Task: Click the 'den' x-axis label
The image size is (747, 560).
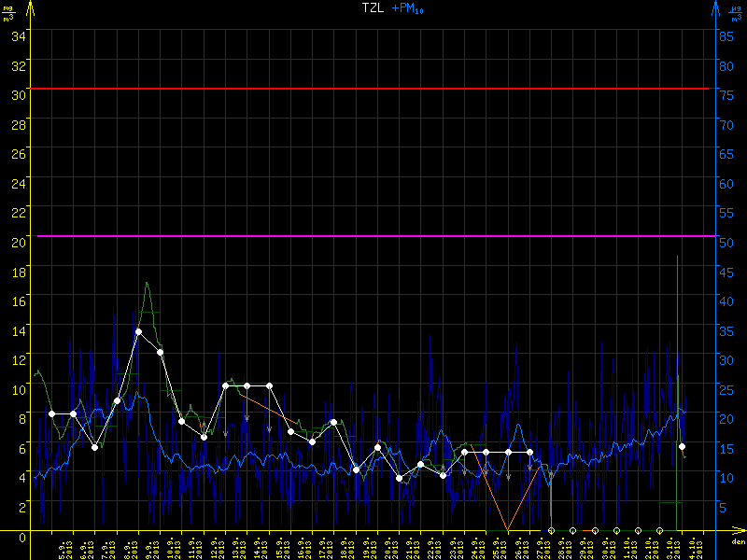Action: (x=738, y=541)
